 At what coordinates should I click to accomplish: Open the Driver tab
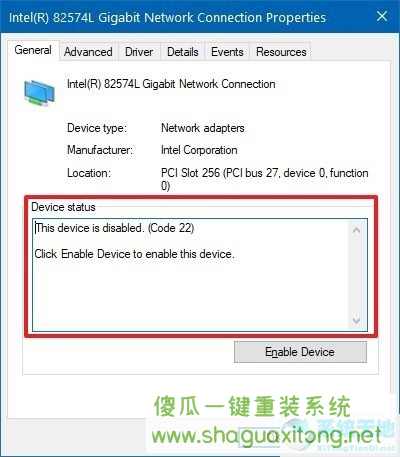[x=139, y=52]
